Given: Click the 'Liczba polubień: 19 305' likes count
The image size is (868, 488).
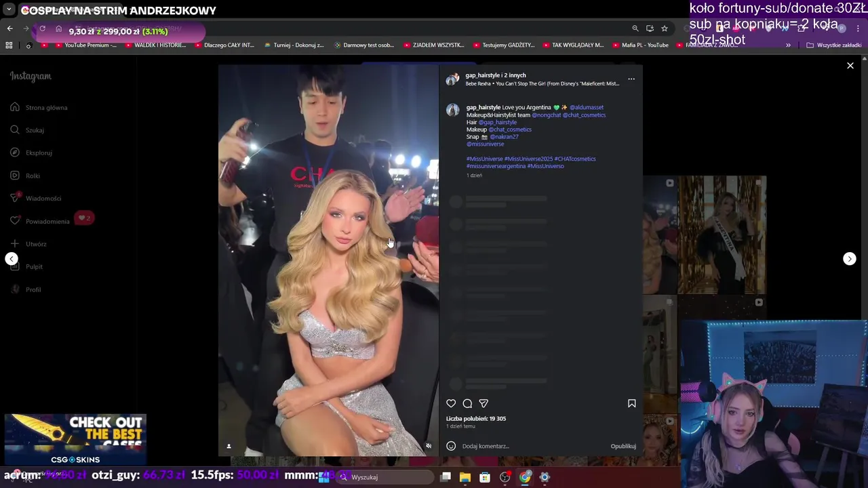Looking at the screenshot, I should point(476,419).
